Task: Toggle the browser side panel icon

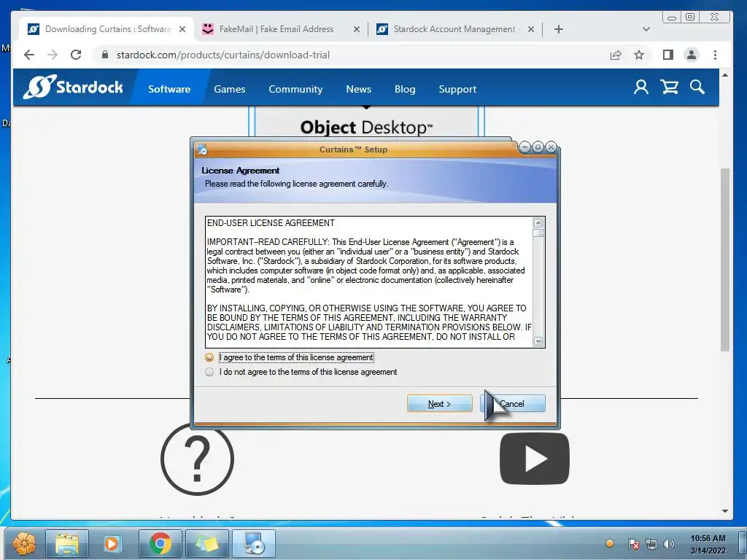Action: click(x=668, y=55)
